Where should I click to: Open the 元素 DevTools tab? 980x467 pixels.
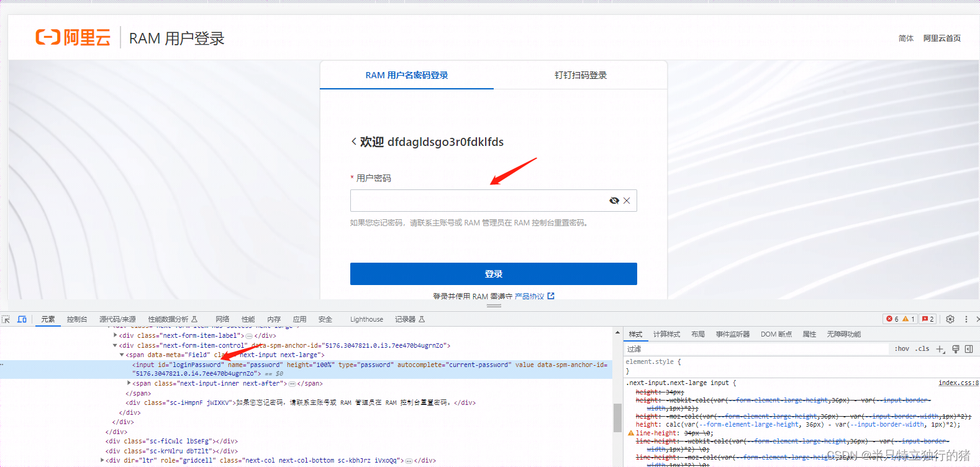48,319
